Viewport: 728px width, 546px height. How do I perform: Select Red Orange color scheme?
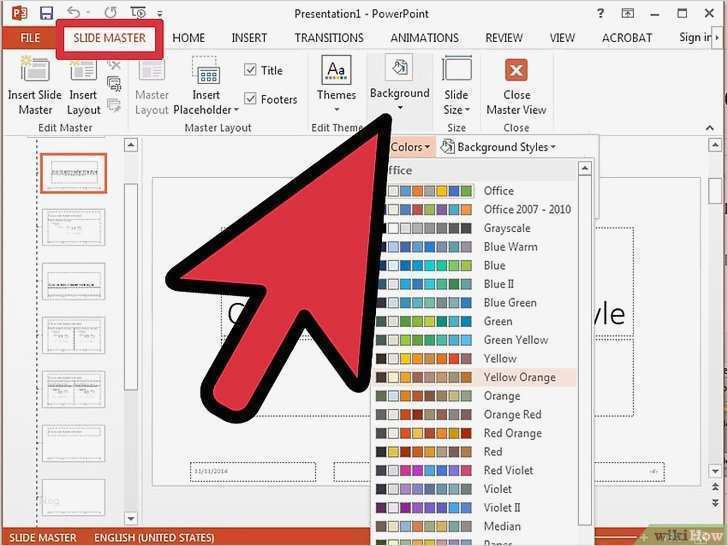[x=475, y=433]
